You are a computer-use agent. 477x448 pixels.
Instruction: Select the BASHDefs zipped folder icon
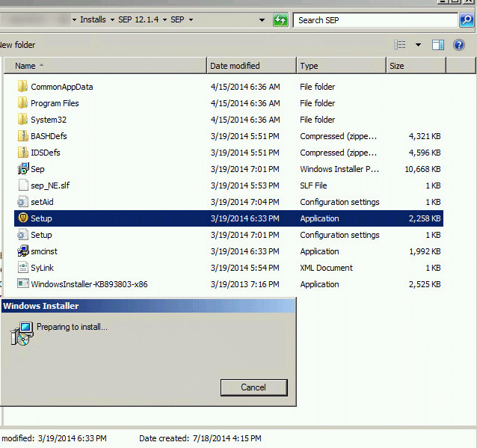tap(22, 136)
